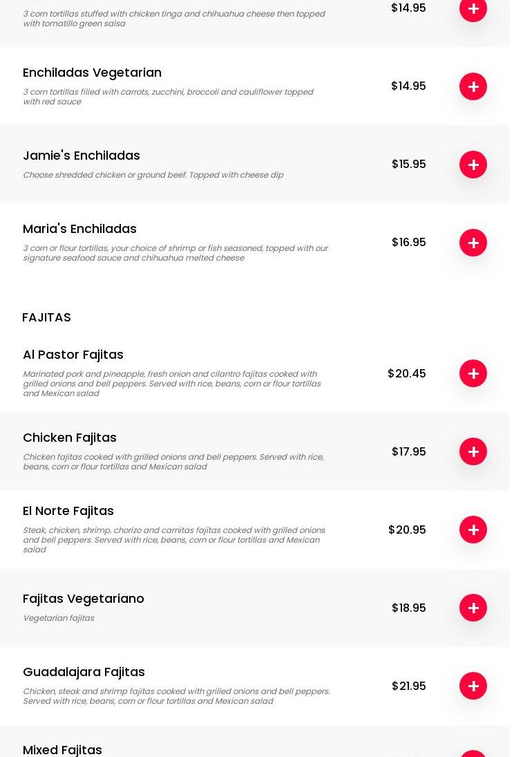Screen dimensions: 532x757
Task: Click the Mixed Fajitas item title
Action: 62,749
